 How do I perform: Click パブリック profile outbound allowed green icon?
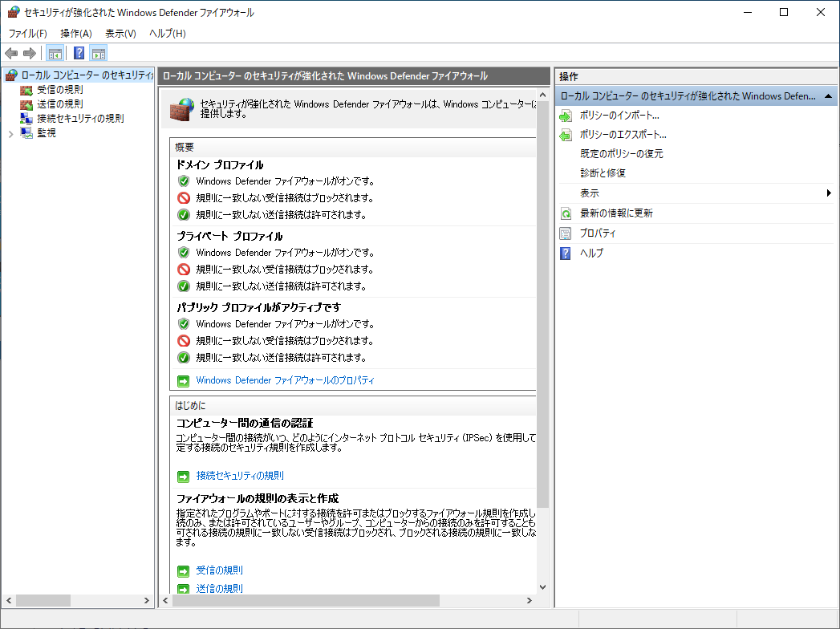pos(184,357)
